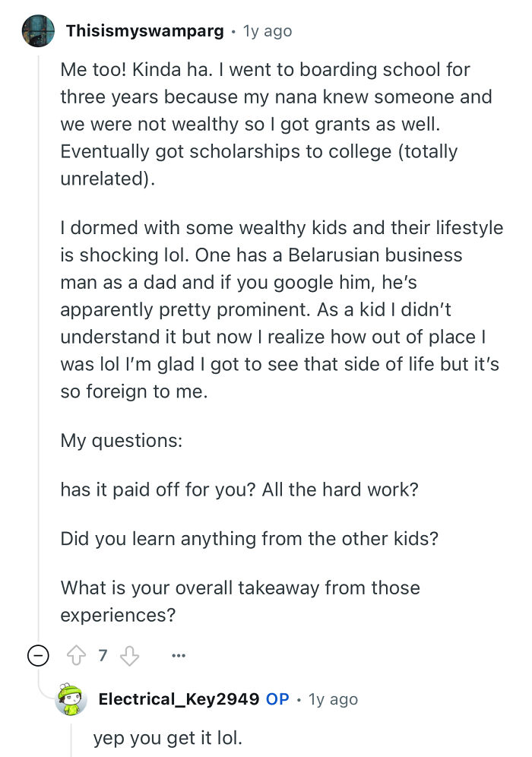Image resolution: width=532 pixels, height=757 pixels.
Task: Click Thisismyswamparg's profile avatar
Action: pos(37,30)
